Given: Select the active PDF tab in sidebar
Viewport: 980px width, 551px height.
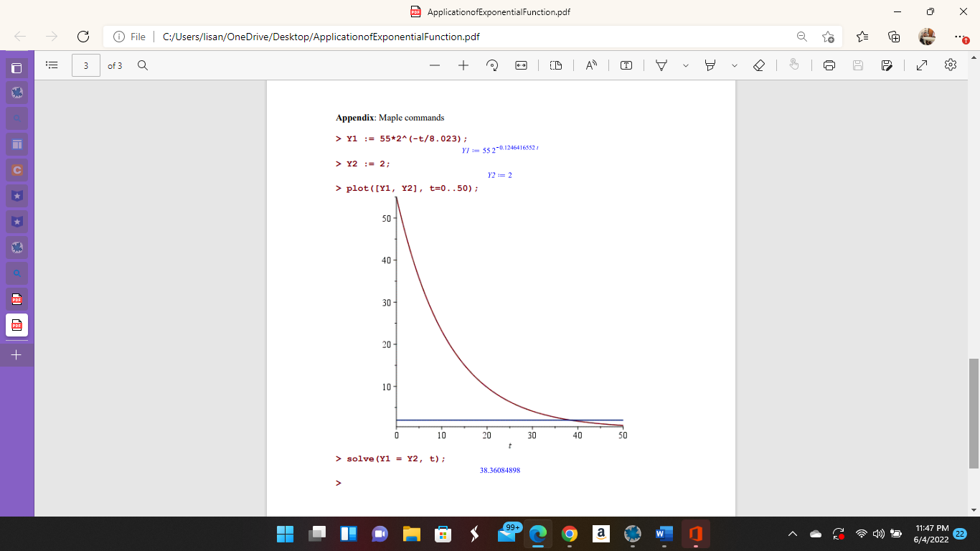Looking at the screenshot, I should [x=17, y=325].
